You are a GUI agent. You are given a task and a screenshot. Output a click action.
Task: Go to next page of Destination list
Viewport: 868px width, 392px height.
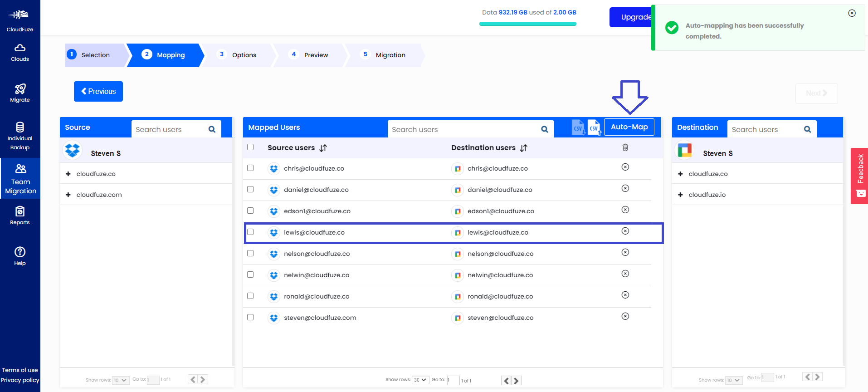point(817,377)
